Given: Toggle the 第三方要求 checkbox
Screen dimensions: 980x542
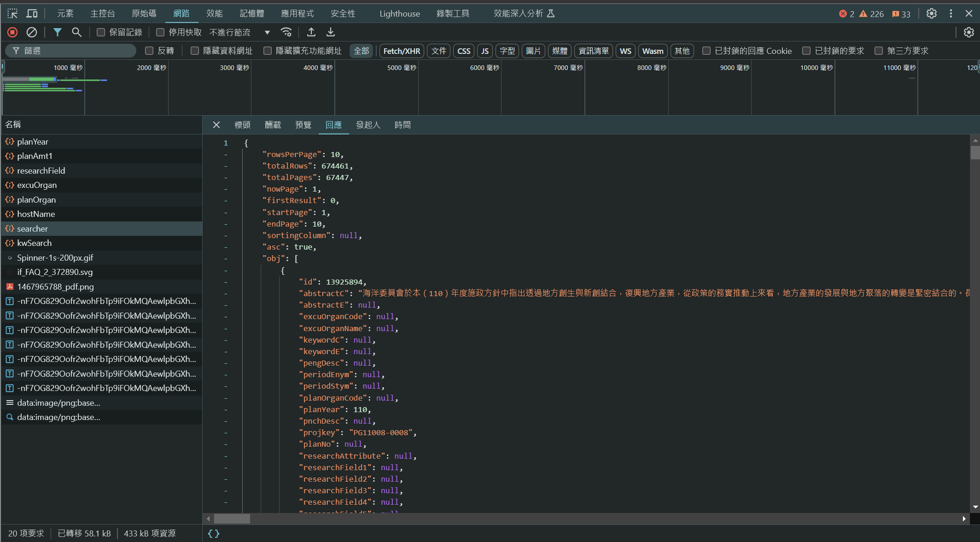Looking at the screenshot, I should pos(879,51).
